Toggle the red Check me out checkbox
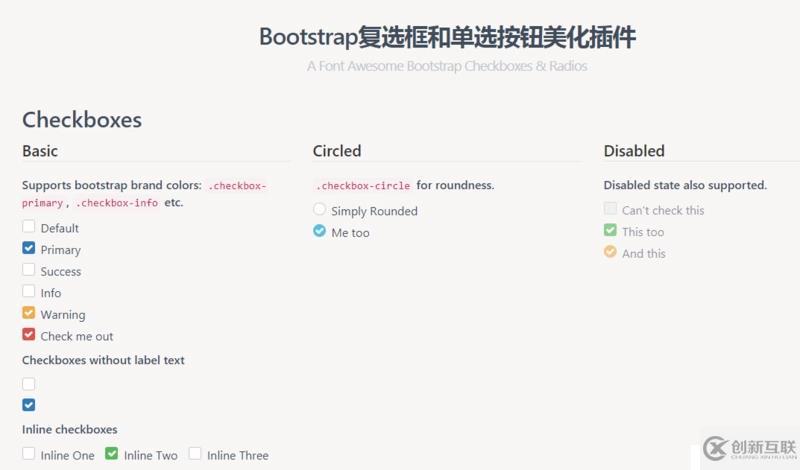Viewport: 800px width, 470px height. [x=29, y=334]
